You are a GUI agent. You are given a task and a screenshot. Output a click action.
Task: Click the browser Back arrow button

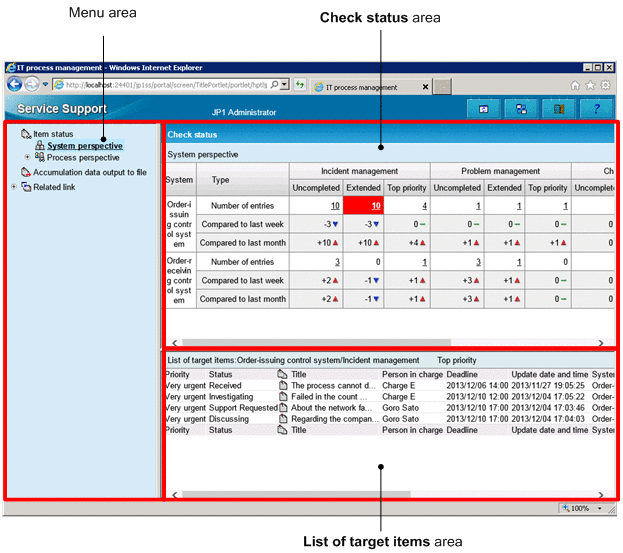coord(17,85)
